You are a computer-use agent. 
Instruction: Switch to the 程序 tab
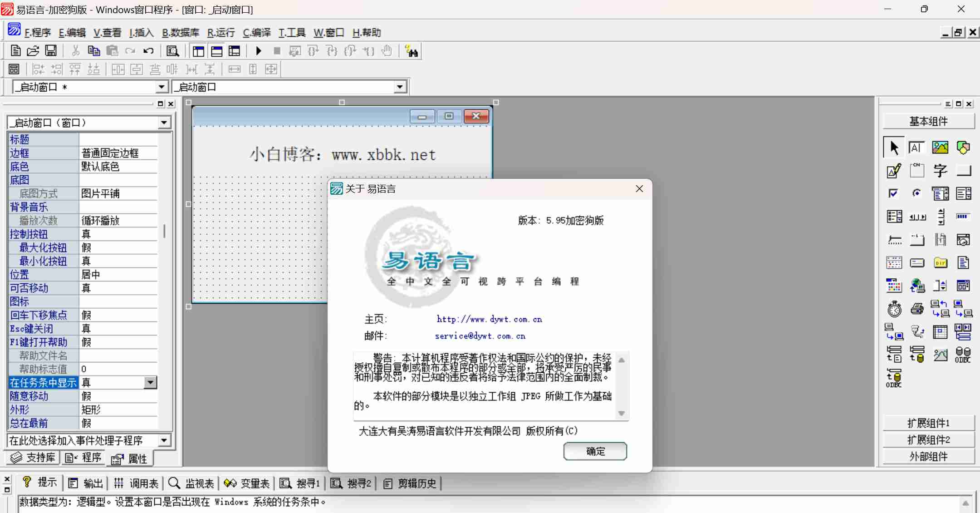[x=83, y=458]
